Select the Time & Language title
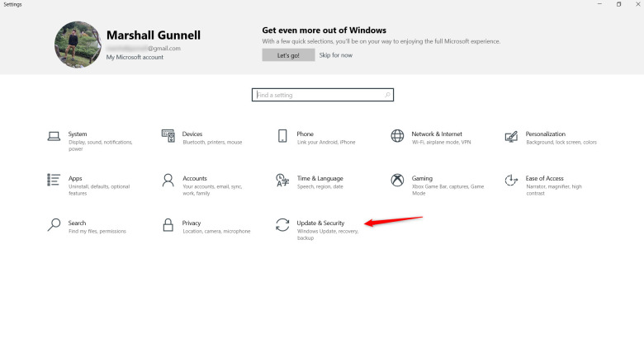Viewport: 644px width, 343px height. point(320,178)
